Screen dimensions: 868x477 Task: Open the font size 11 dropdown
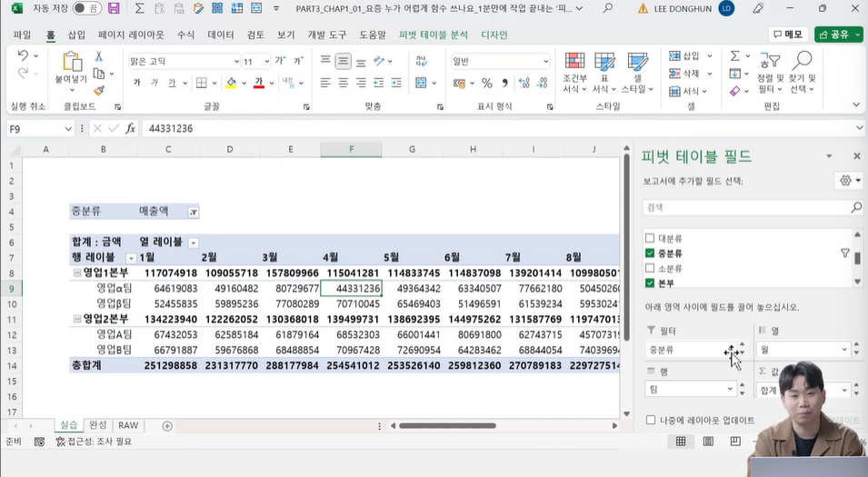[x=267, y=62]
